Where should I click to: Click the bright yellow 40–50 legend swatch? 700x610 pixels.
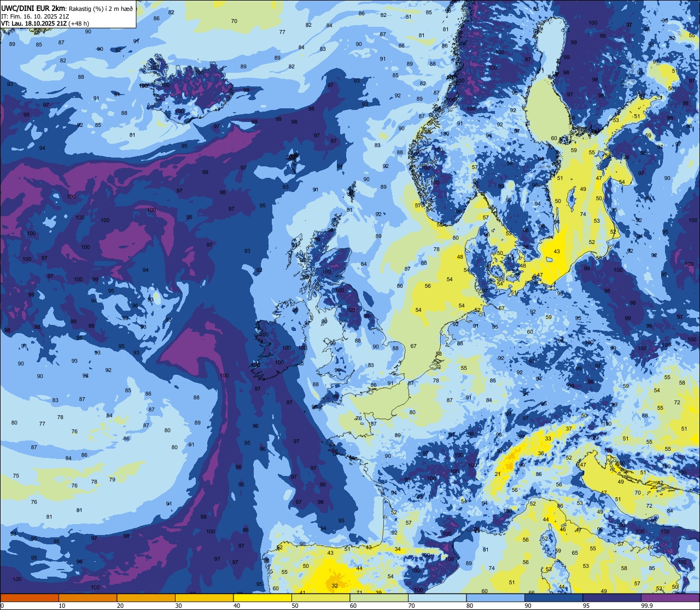[x=262, y=597]
